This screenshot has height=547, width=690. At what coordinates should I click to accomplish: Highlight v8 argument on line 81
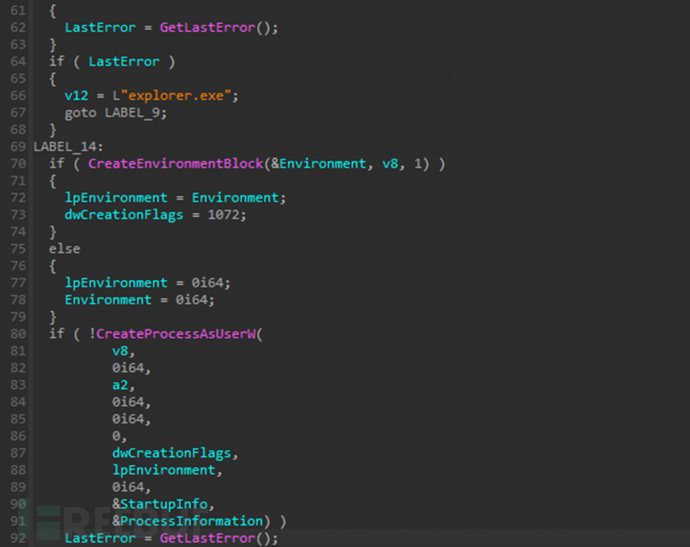[x=121, y=350]
